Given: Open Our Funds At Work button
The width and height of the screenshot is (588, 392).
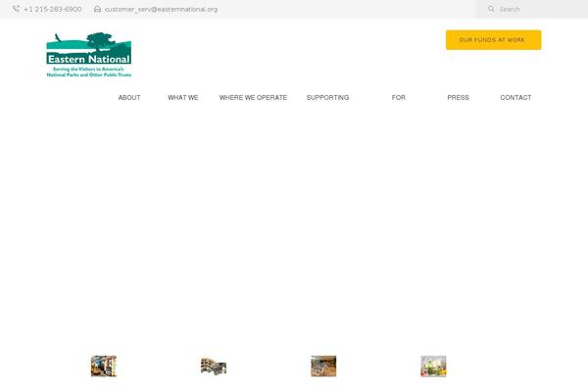Looking at the screenshot, I should (494, 40).
